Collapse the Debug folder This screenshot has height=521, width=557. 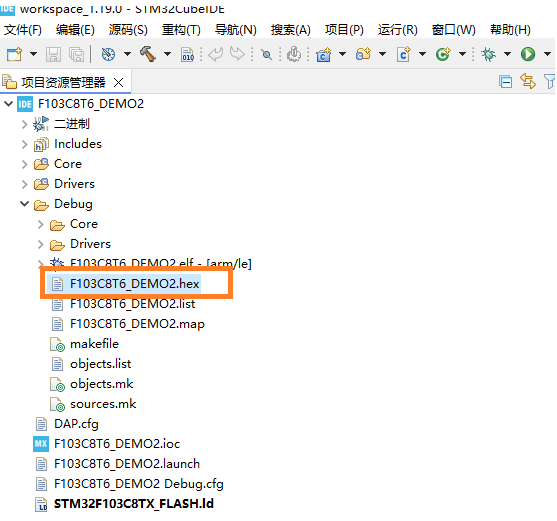[24, 204]
